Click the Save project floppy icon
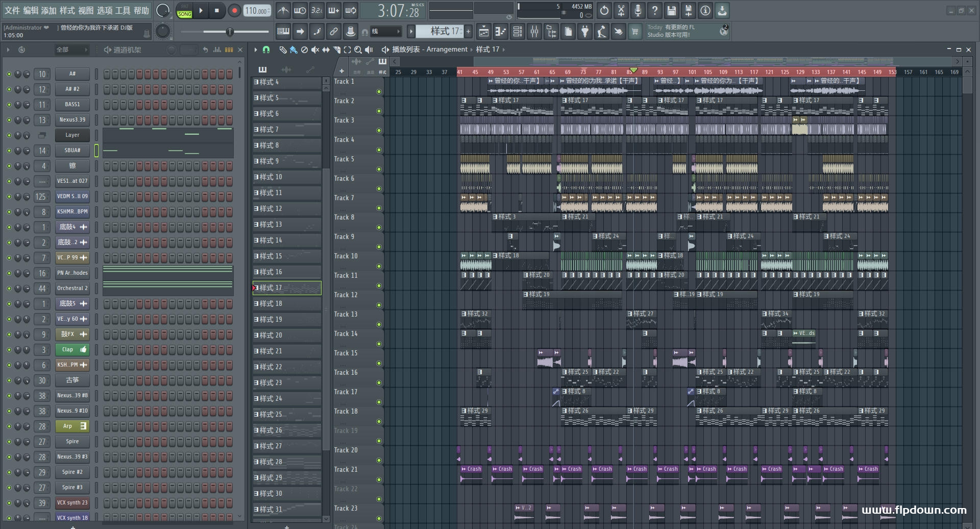The width and height of the screenshot is (980, 529). pyautogui.click(x=672, y=10)
